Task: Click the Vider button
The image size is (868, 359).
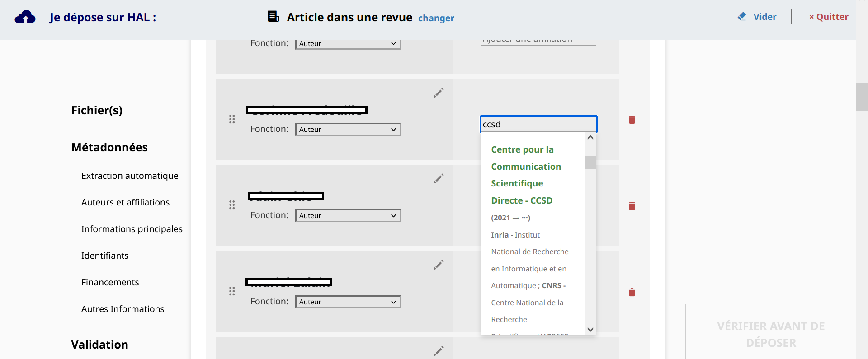Action: [x=757, y=17]
